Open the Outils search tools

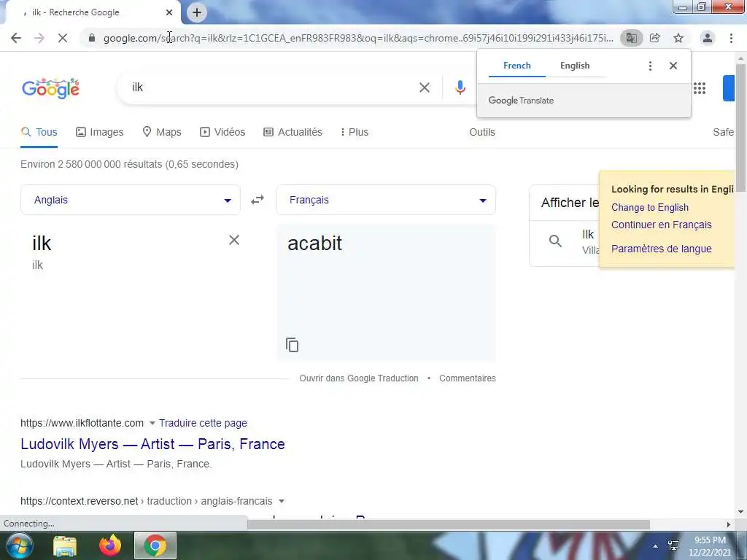(x=482, y=133)
